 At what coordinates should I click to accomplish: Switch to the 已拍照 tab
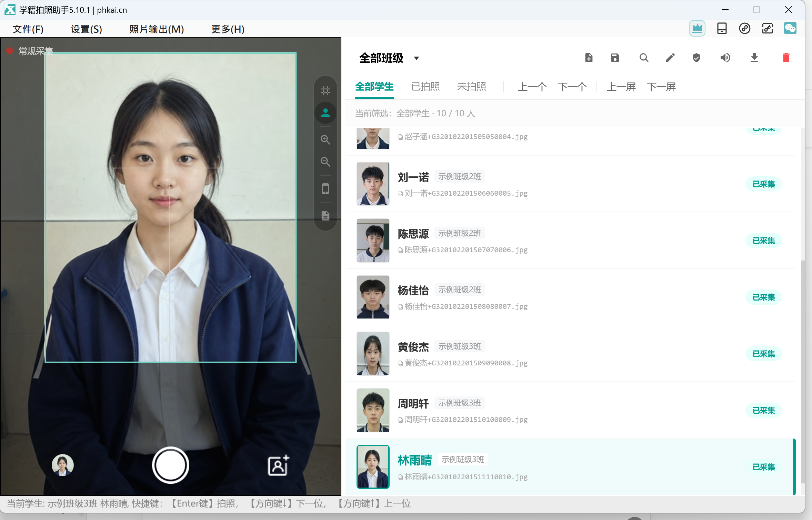click(x=425, y=86)
